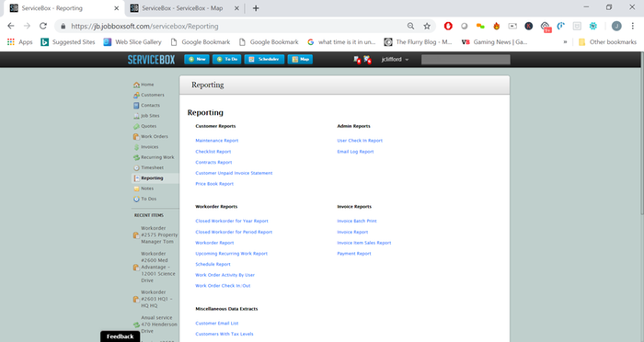Open the Contracts Report link

tap(213, 162)
